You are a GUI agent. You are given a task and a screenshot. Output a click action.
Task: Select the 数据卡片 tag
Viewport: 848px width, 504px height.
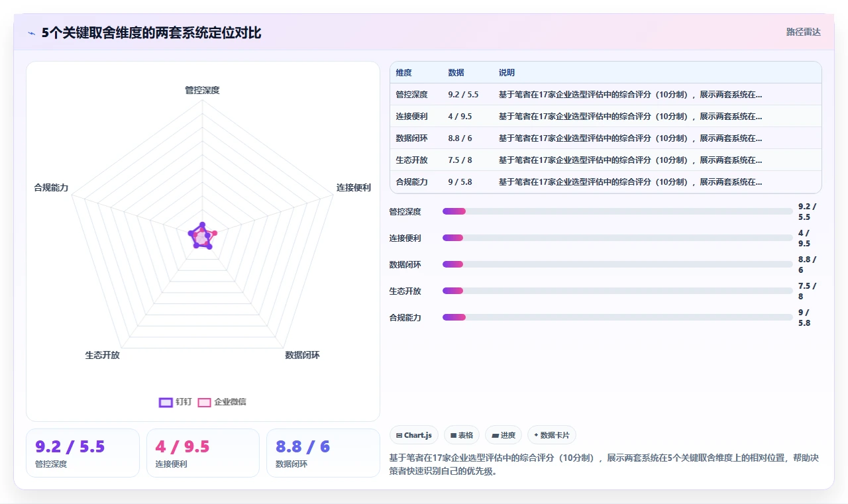coord(552,435)
